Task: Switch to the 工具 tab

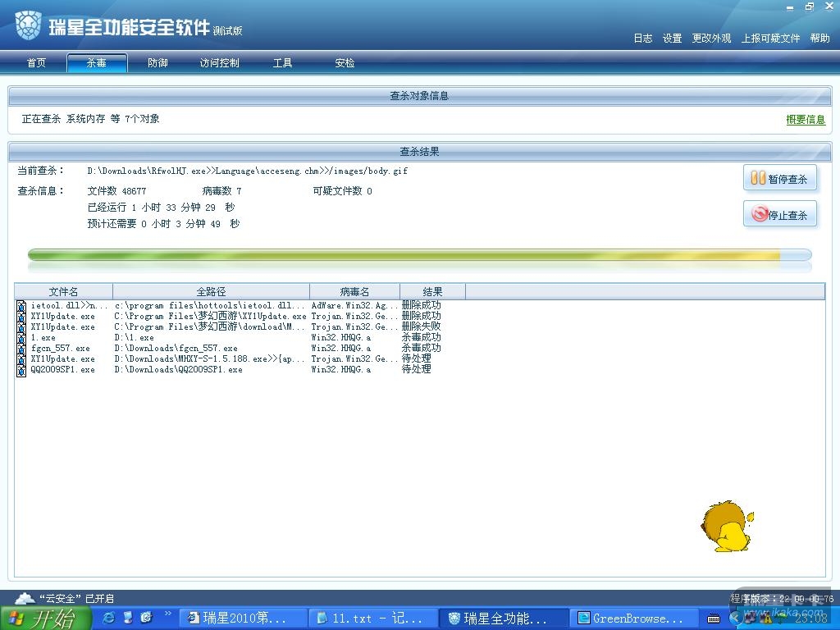Action: click(282, 62)
